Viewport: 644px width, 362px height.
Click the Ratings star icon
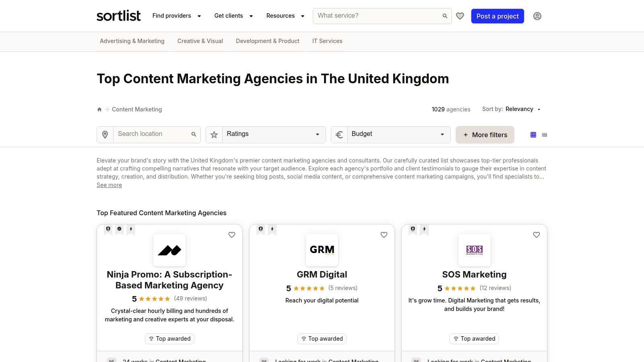click(214, 135)
